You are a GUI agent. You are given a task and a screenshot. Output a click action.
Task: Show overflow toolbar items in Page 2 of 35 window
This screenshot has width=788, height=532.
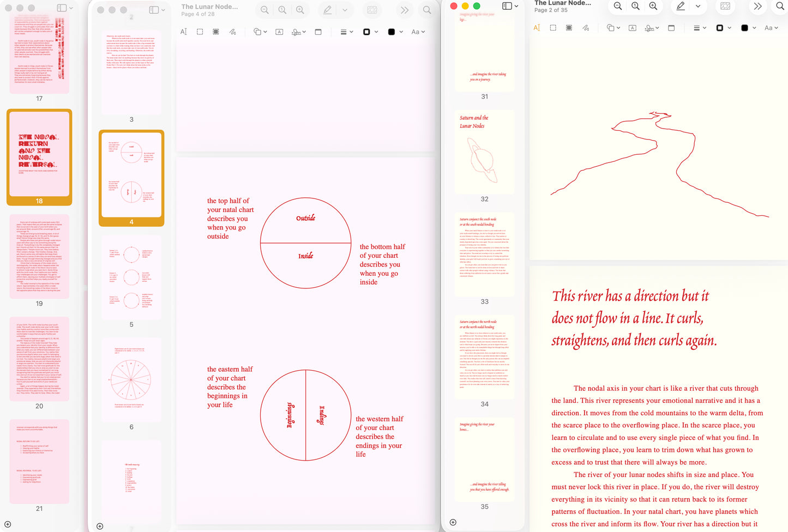pos(757,6)
